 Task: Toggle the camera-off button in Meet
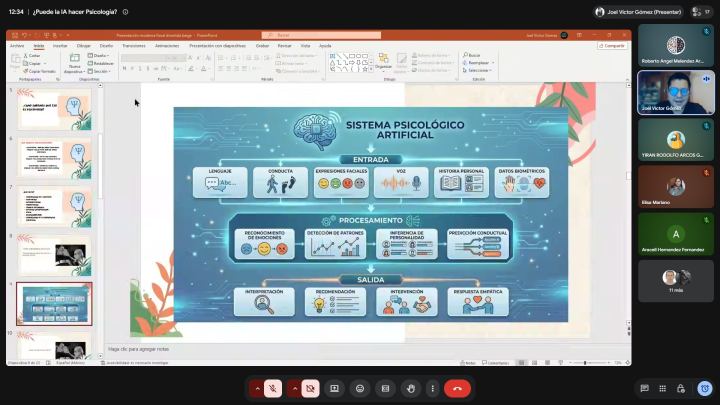coord(310,388)
